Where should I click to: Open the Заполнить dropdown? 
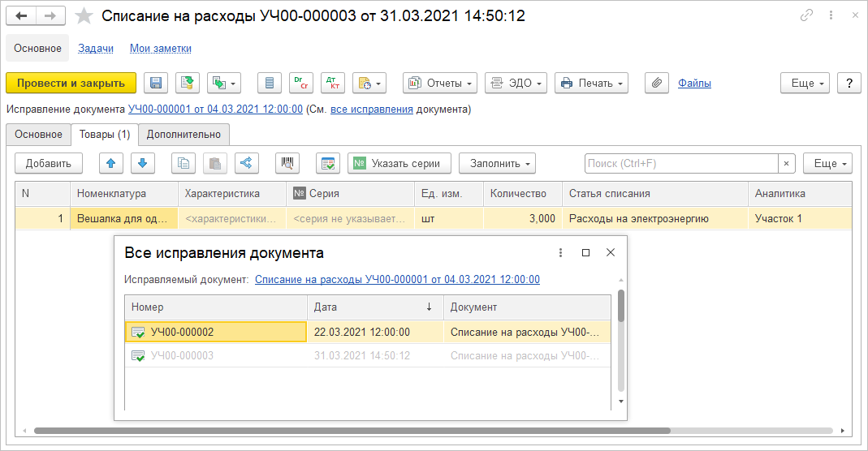click(497, 164)
